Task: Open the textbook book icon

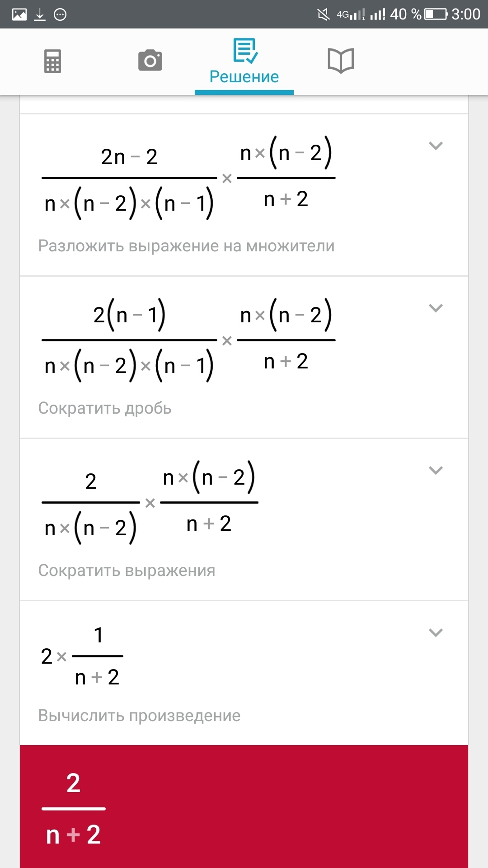Action: click(341, 61)
